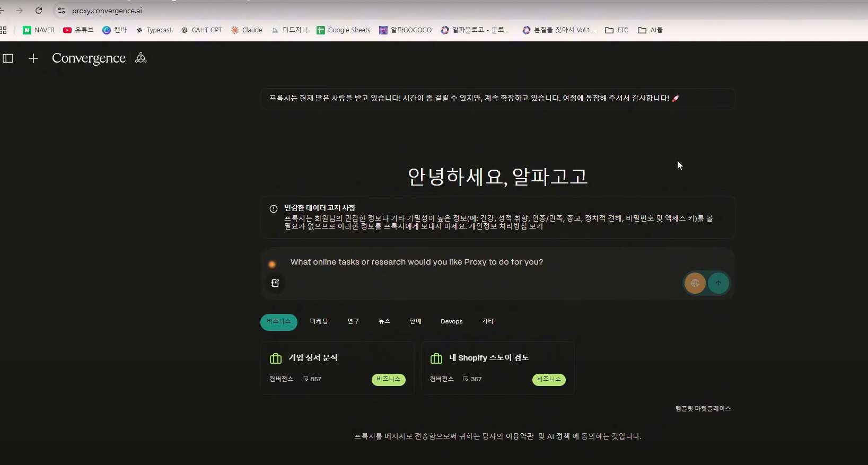Expand the AI툴 bookmark folder

[651, 30]
